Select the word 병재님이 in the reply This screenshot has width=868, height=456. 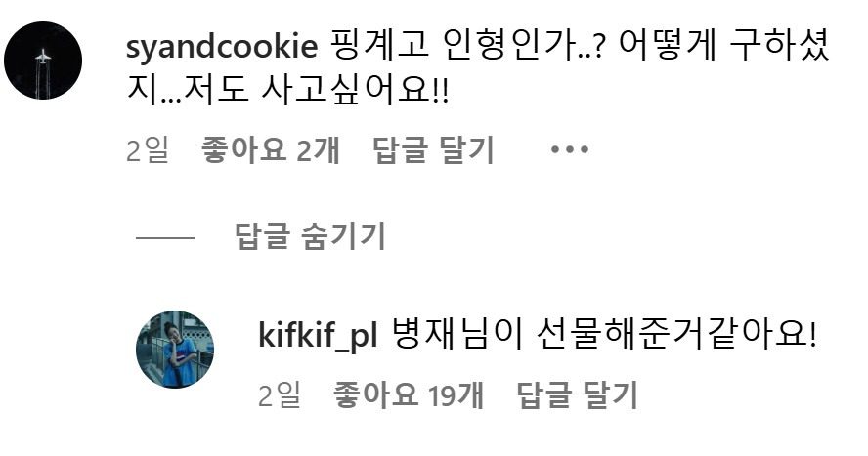point(457,335)
